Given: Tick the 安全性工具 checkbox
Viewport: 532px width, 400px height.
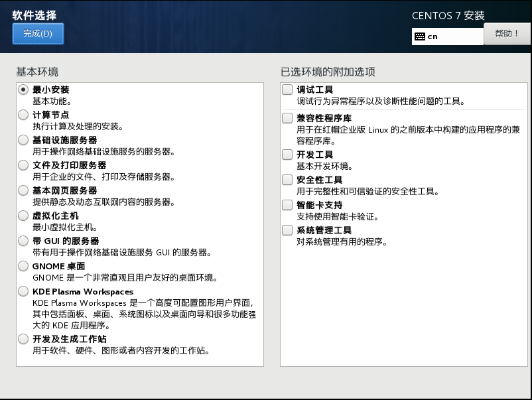Looking at the screenshot, I should click(x=287, y=180).
